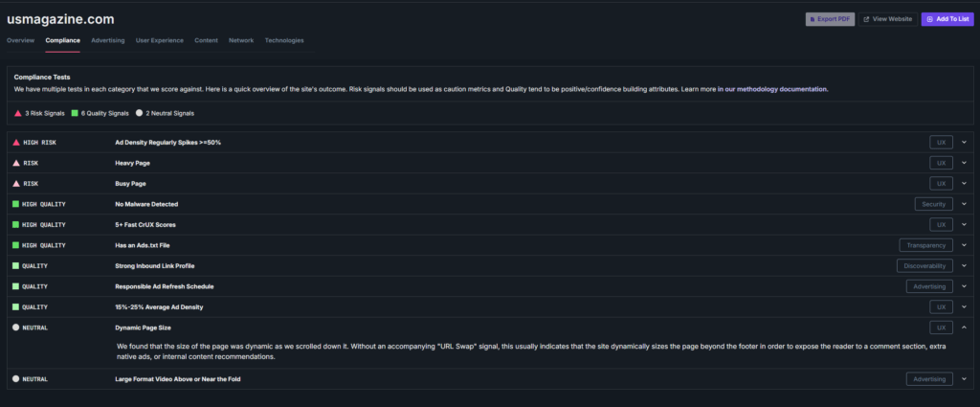The height and width of the screenshot is (407, 980).
Task: Click the Discoverability category tag
Action: 924,265
